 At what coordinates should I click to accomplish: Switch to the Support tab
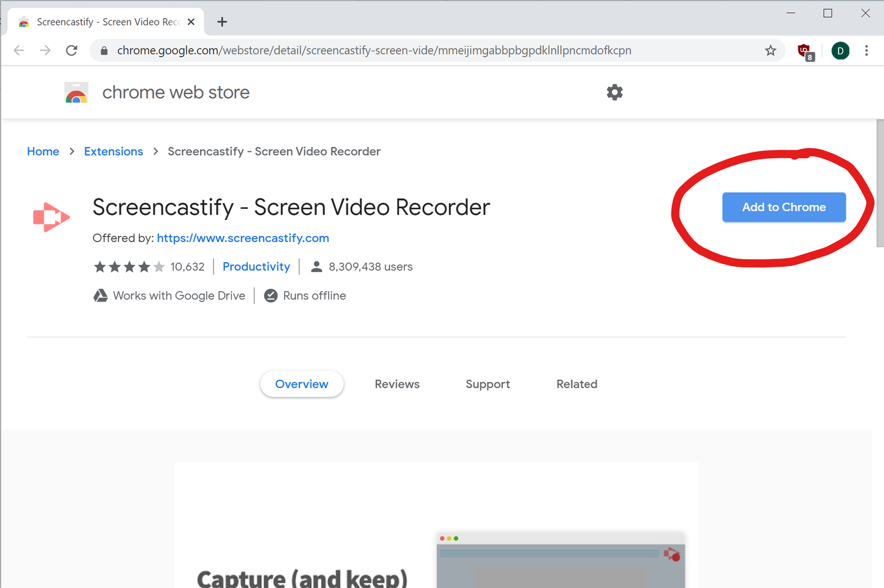(x=487, y=384)
